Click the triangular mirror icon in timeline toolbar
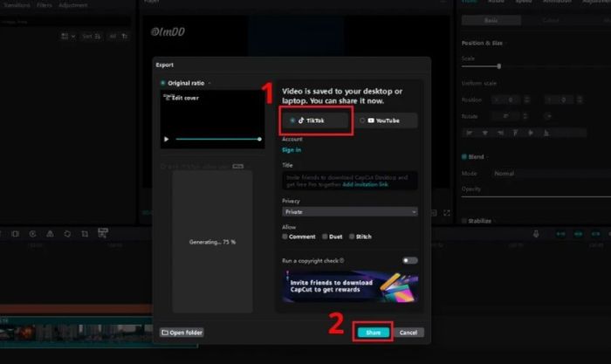Image resolution: width=611 pixels, height=364 pixels. 50,234
